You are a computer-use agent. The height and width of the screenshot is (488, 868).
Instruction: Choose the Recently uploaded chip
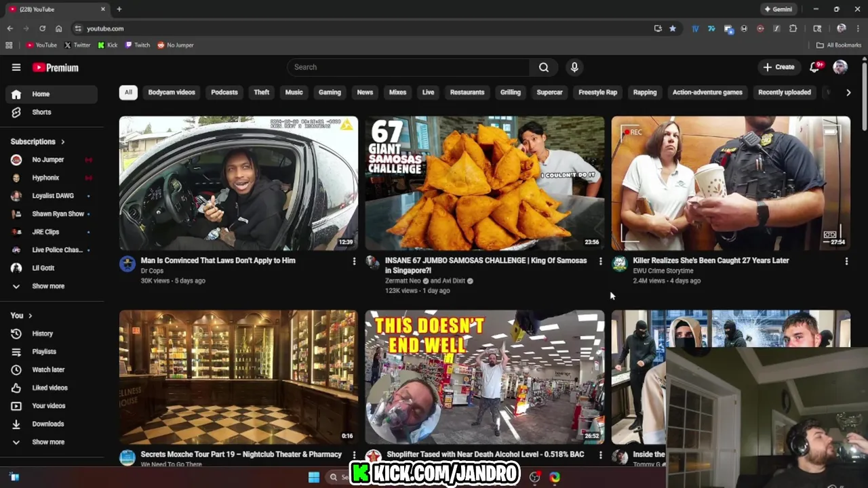[785, 92]
